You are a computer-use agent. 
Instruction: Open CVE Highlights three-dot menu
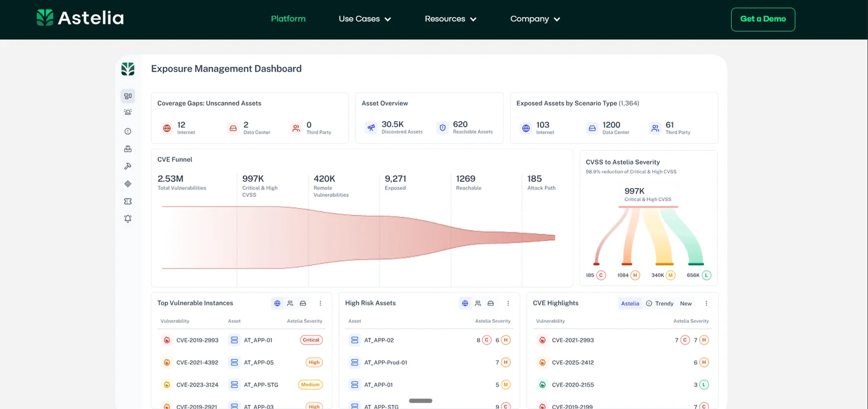(x=706, y=304)
